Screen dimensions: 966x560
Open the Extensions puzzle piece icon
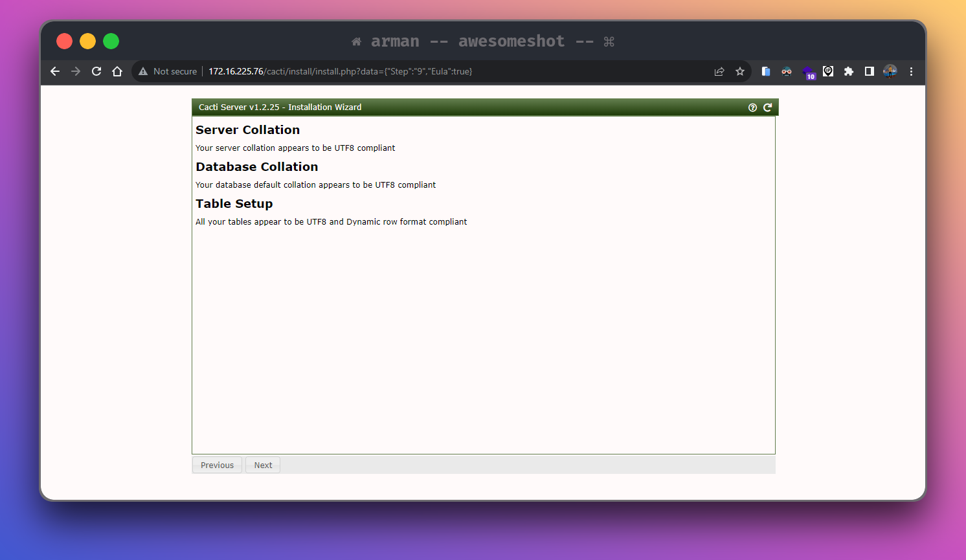tap(849, 71)
